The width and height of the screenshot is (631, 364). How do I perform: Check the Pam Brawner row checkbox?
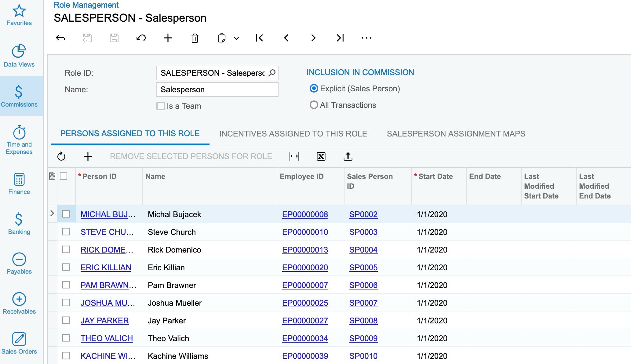(66, 285)
